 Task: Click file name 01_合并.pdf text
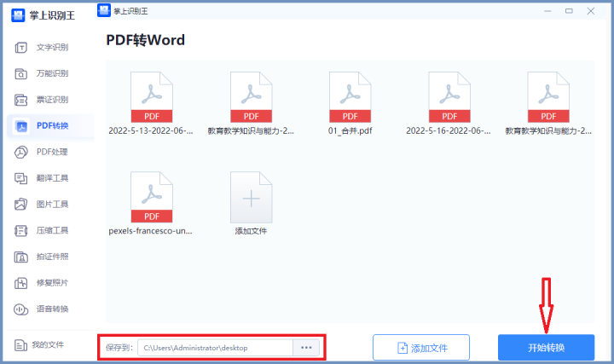coord(350,130)
